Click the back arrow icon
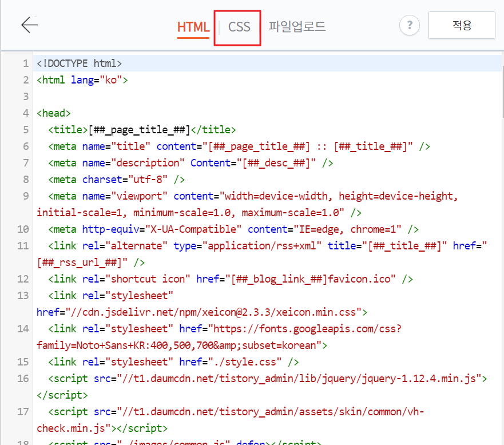The width and height of the screenshot is (504, 445). click(x=30, y=25)
